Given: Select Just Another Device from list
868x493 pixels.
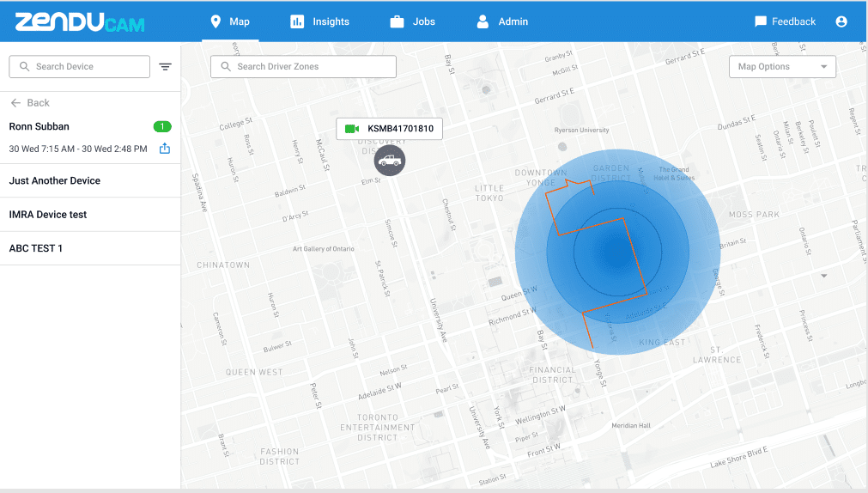Looking at the screenshot, I should coord(55,181).
